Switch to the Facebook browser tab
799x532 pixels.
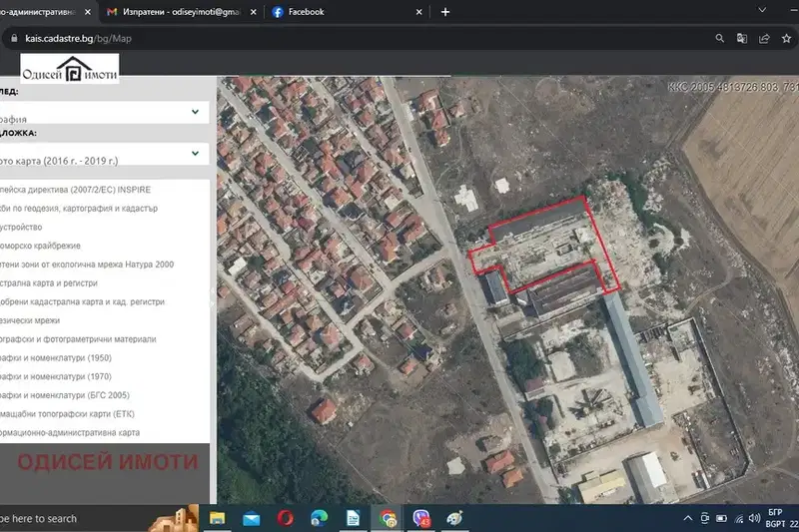pyautogui.click(x=306, y=12)
